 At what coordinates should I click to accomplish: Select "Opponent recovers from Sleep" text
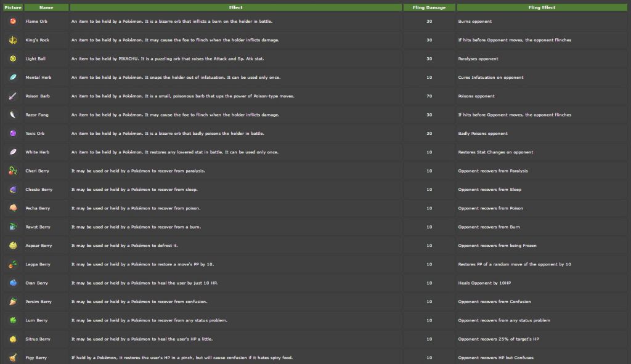click(x=489, y=190)
